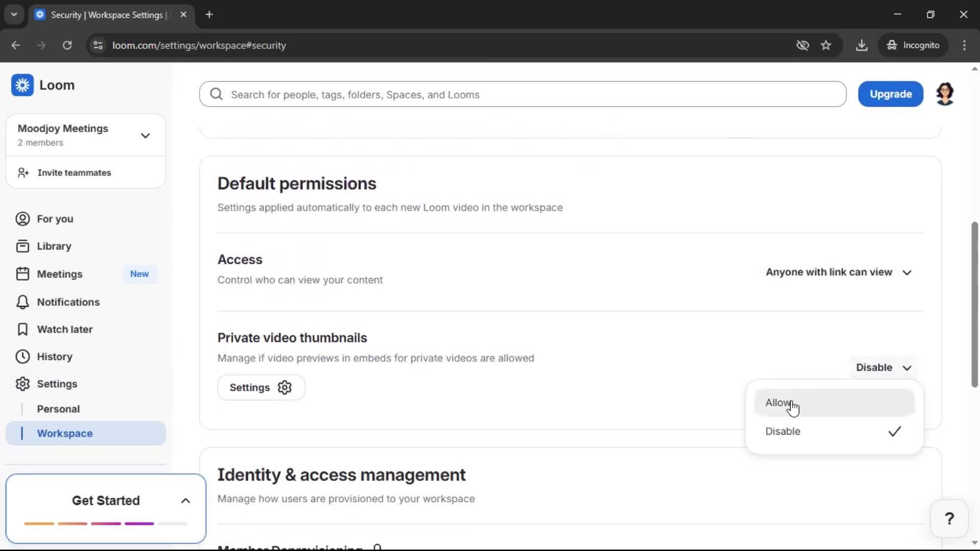This screenshot has width=980, height=551.
Task: Click the Get Started progress bar
Action: click(105, 523)
